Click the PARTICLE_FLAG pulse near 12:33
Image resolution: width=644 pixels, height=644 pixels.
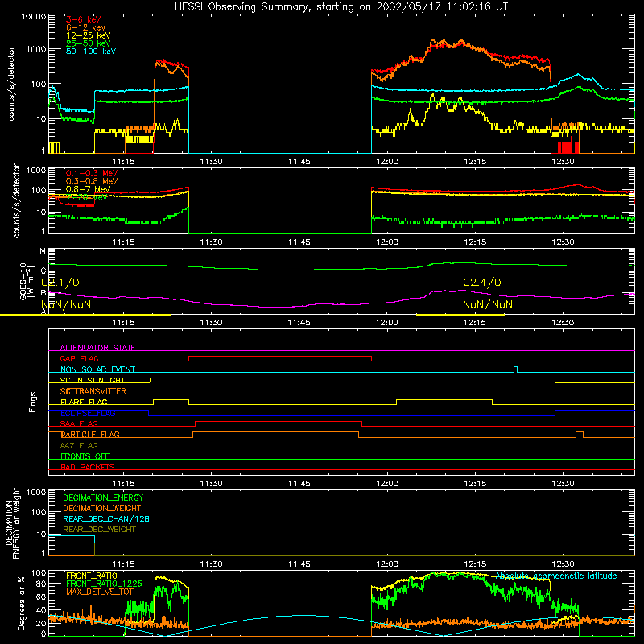580,435
